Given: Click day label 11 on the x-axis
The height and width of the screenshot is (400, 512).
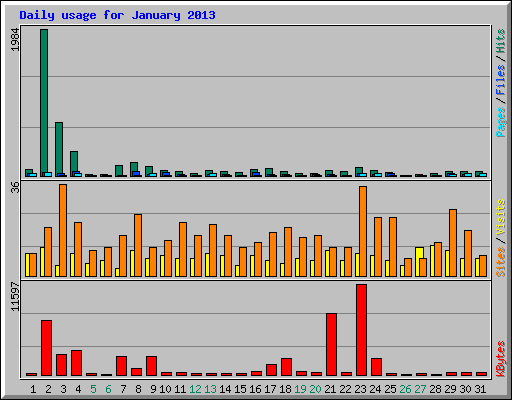Looking at the screenshot, I should click(180, 389).
